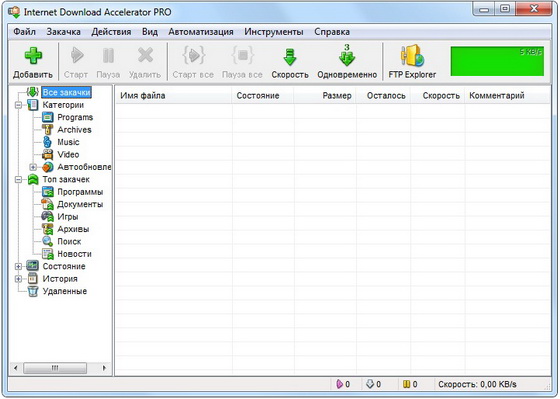The width and height of the screenshot is (560, 399).
Task: Click active downloads counter in status bar
Action: point(343,384)
